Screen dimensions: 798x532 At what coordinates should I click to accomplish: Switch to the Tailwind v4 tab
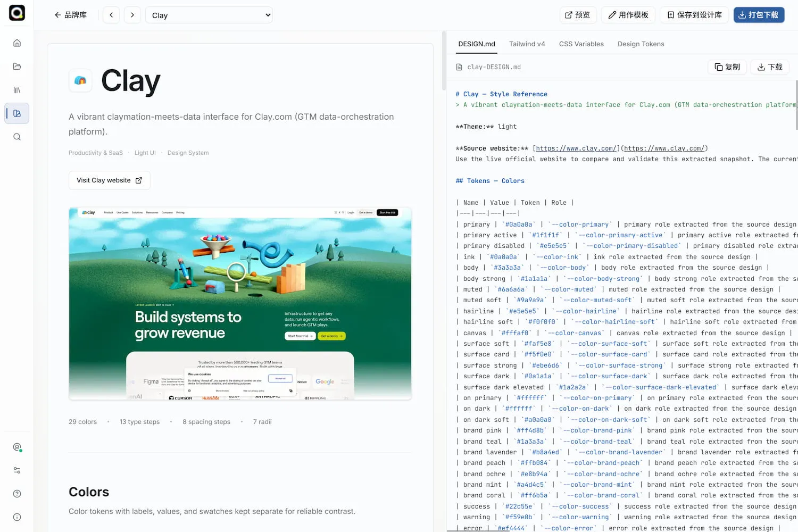click(527, 44)
